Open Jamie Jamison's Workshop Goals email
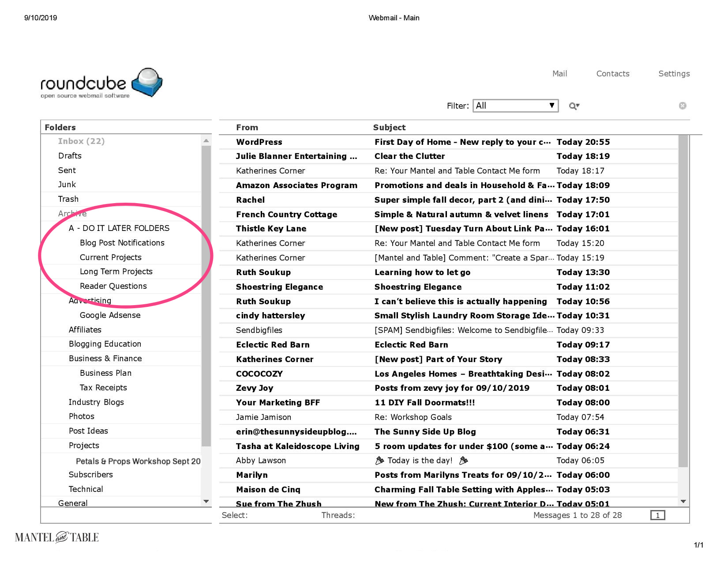 (x=448, y=417)
